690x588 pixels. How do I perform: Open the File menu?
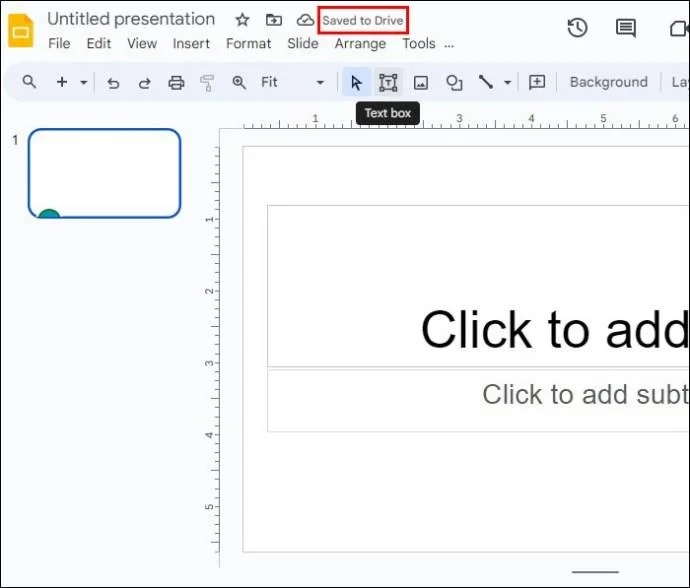coord(59,44)
